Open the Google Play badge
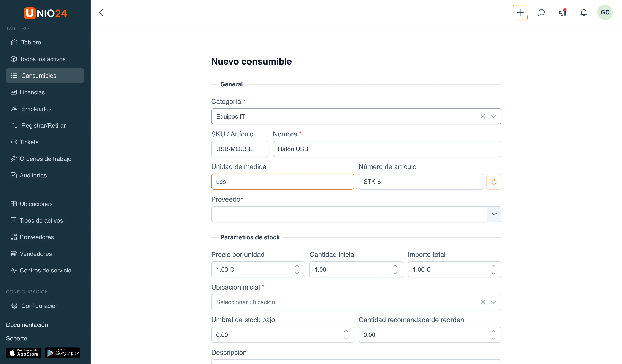 62,353
